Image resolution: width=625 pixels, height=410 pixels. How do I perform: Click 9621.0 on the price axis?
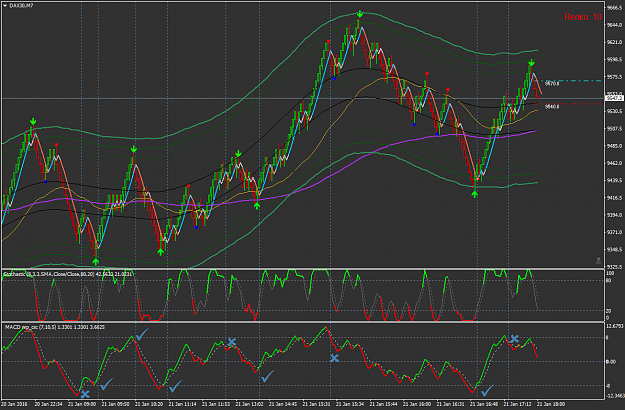(615, 42)
